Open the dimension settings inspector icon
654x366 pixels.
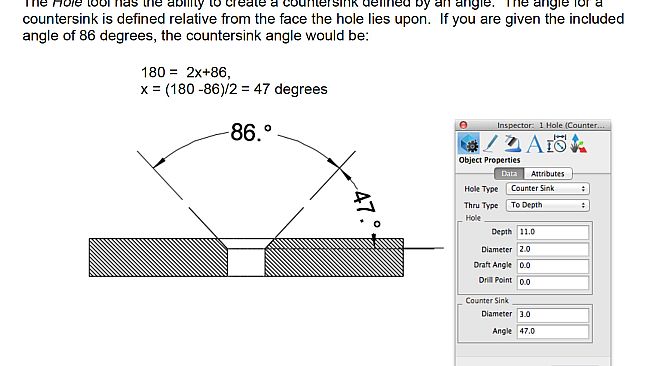point(557,144)
